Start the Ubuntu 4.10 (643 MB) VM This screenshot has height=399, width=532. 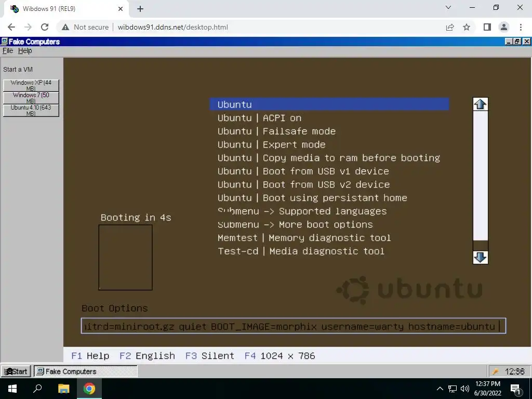coord(31,111)
